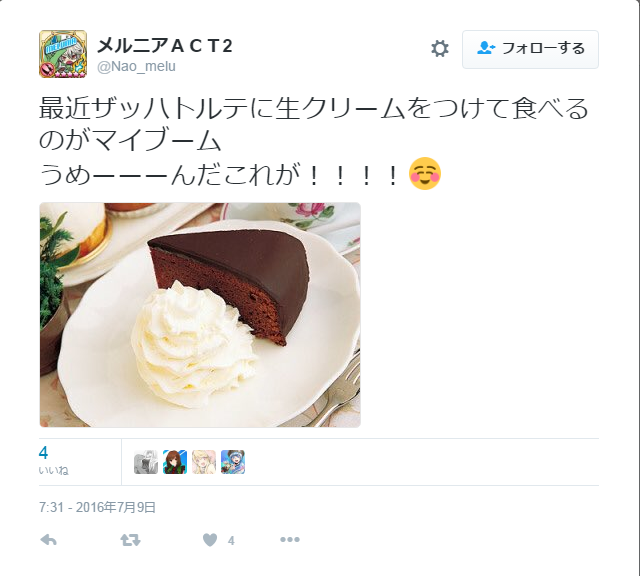Click the retweet icon

point(131,540)
